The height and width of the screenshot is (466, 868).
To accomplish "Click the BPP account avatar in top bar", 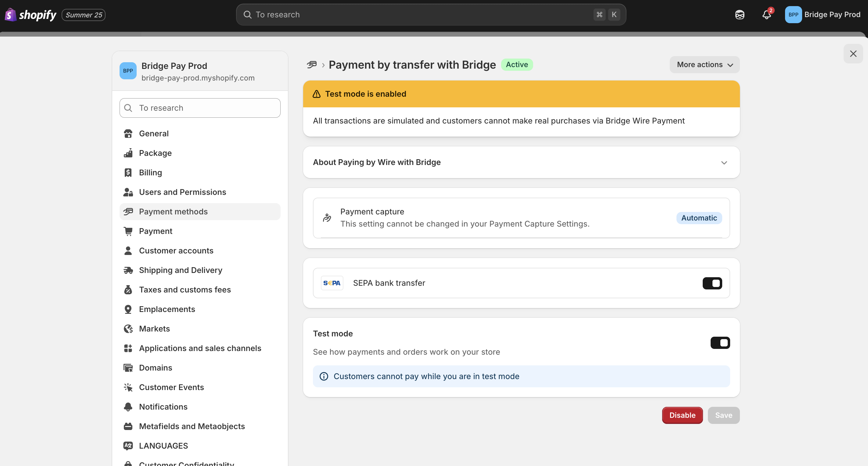I will pos(793,15).
